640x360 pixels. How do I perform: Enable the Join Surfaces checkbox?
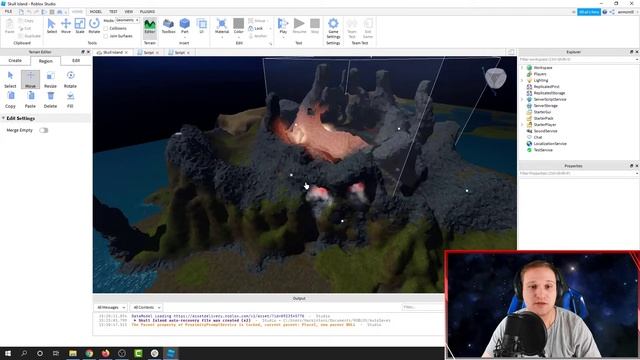(106, 36)
